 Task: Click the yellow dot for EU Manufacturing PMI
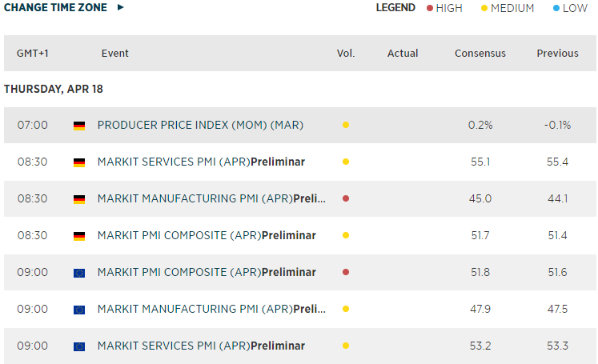pyautogui.click(x=345, y=310)
